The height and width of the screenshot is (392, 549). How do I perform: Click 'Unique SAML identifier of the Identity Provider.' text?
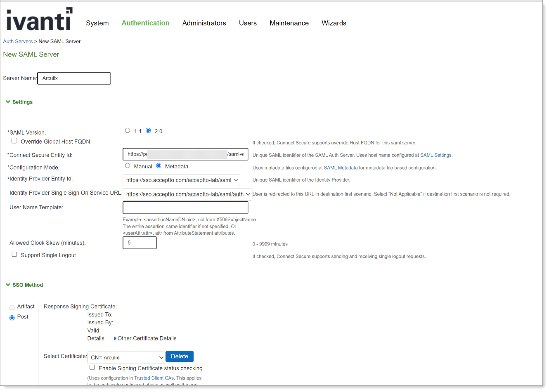(301, 180)
